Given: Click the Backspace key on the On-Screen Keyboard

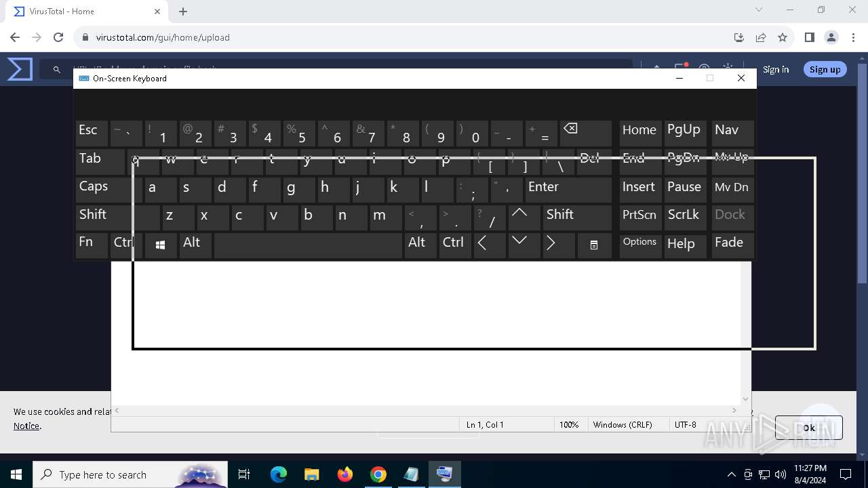Looking at the screenshot, I should pyautogui.click(x=586, y=134).
